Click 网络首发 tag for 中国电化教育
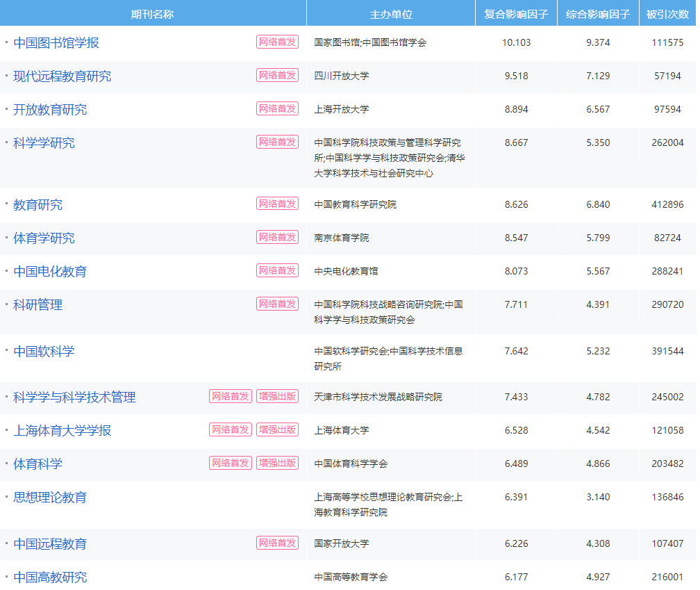The width and height of the screenshot is (700, 590). [x=277, y=270]
